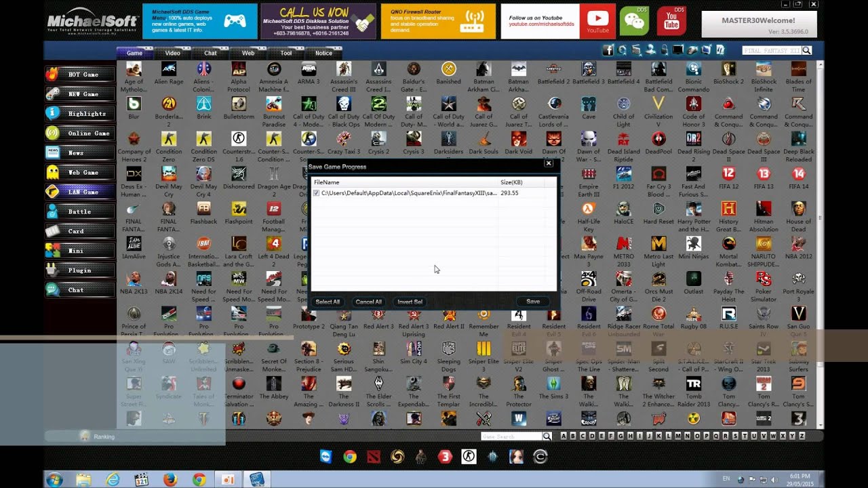The width and height of the screenshot is (868, 488).
Task: Open the Notice tab
Action: click(x=324, y=53)
